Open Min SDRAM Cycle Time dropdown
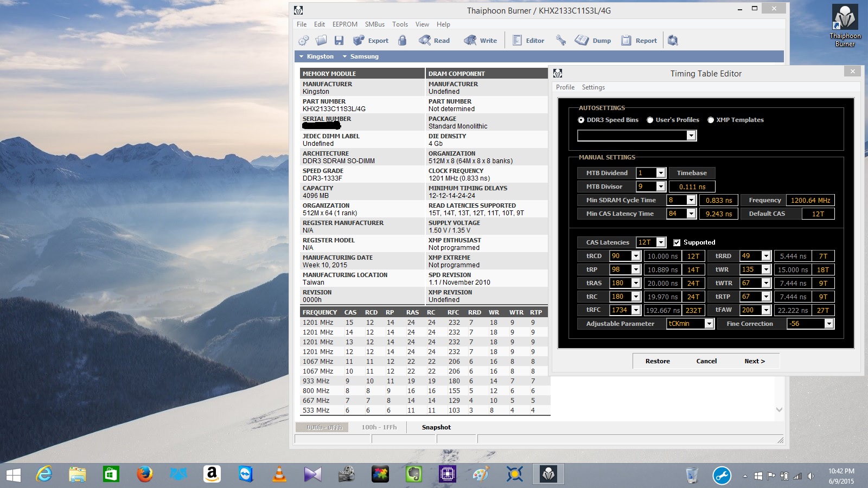 coord(691,200)
